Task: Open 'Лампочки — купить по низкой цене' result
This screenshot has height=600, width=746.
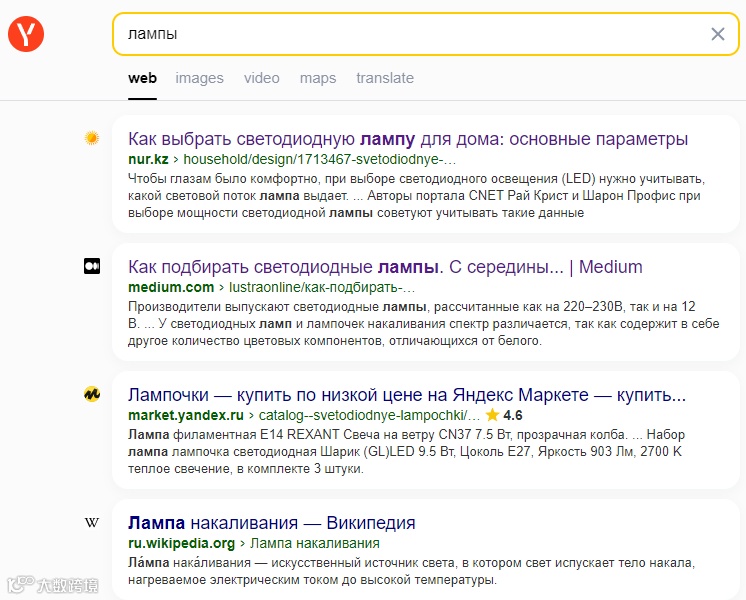Action: click(407, 395)
